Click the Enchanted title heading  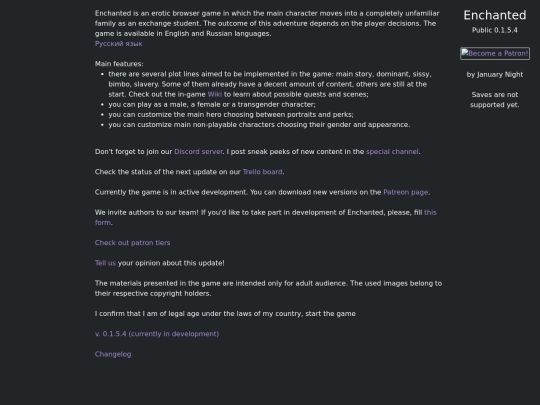tap(495, 15)
